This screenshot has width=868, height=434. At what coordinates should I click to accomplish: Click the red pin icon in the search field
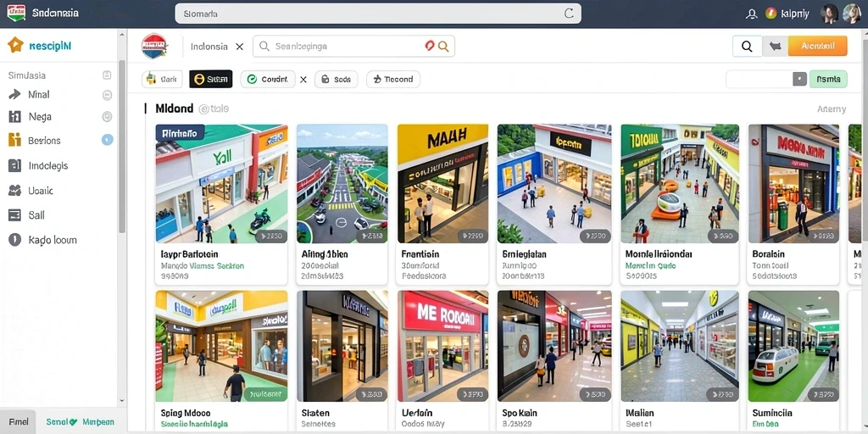tap(430, 47)
